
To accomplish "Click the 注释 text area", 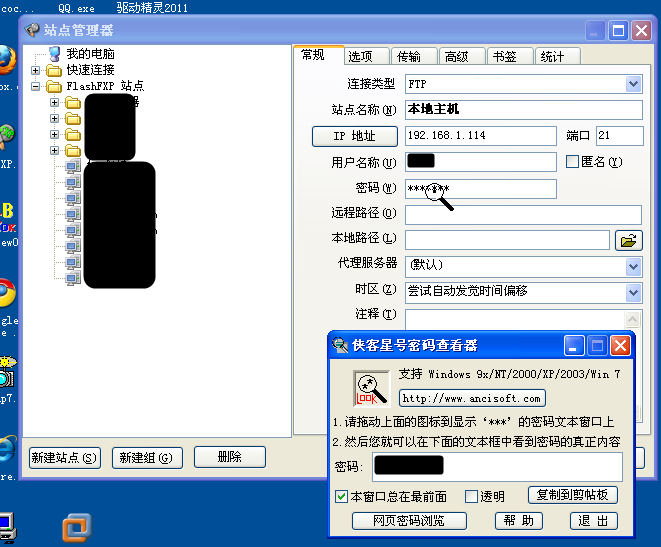I will pos(514,320).
